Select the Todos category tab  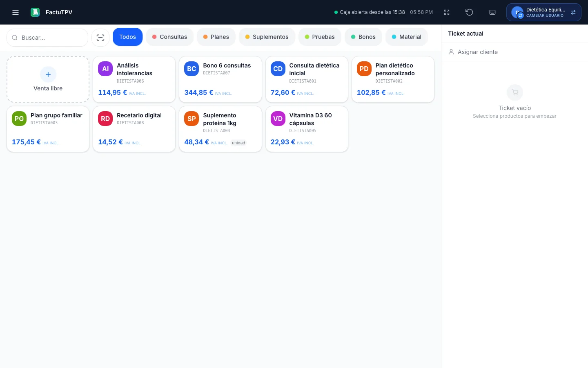pyautogui.click(x=128, y=37)
